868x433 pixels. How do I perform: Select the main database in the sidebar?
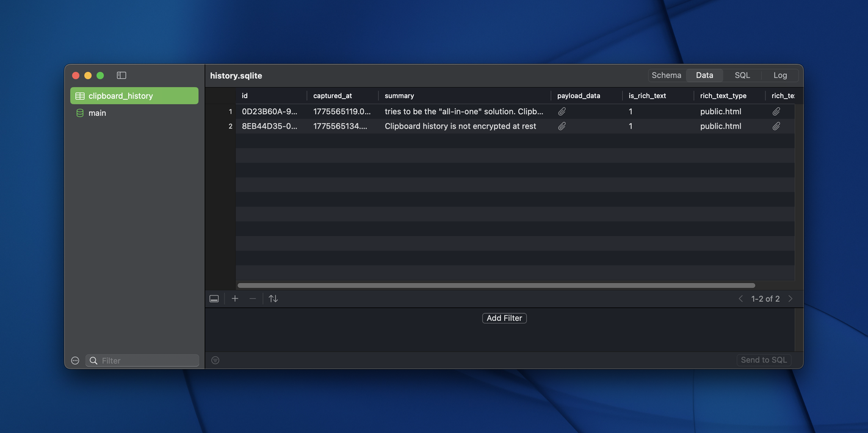point(97,112)
